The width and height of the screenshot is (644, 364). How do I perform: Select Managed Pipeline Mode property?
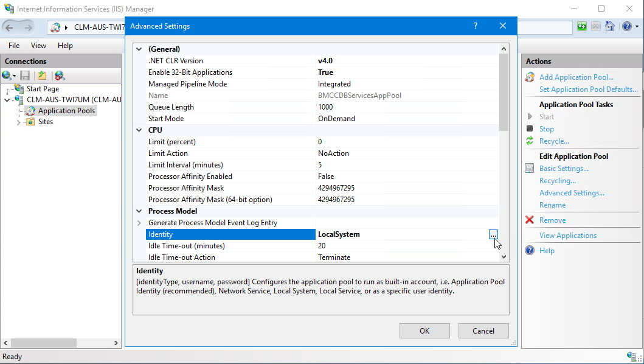[x=322, y=84]
